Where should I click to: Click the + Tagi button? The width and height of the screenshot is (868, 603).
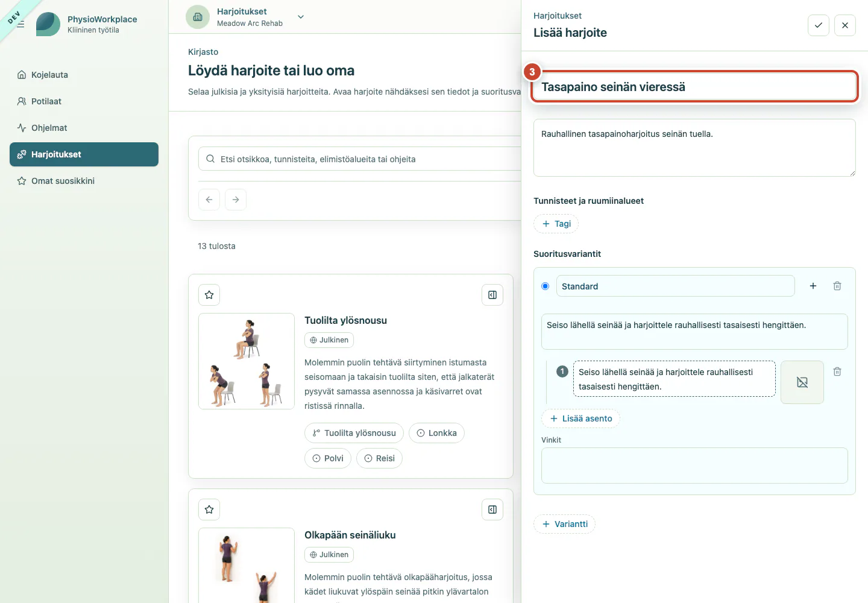(556, 224)
